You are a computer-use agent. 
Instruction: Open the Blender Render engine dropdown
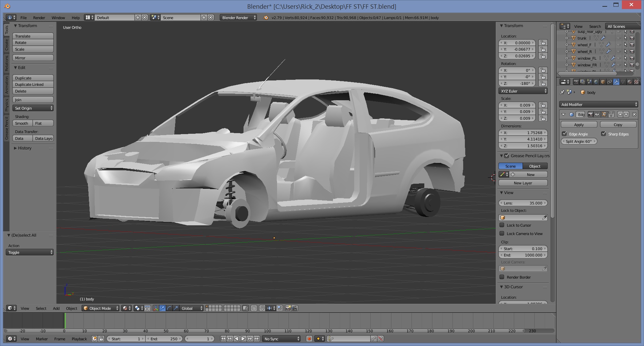pyautogui.click(x=238, y=17)
